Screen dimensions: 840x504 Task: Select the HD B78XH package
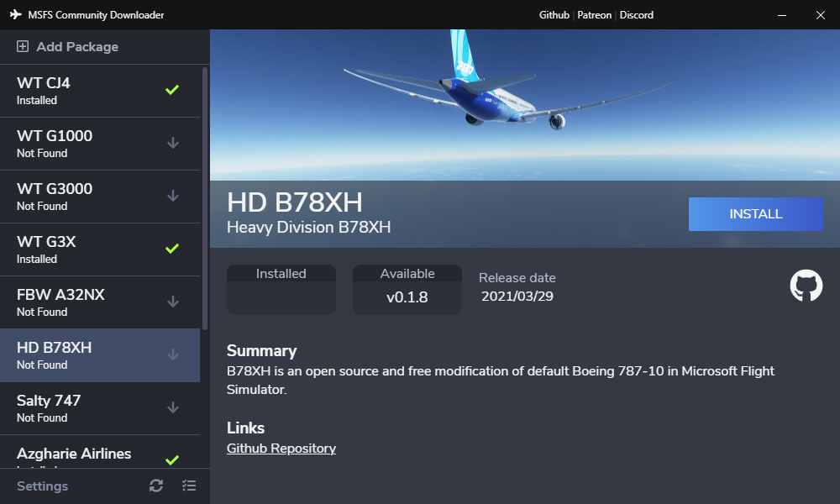[x=100, y=355]
